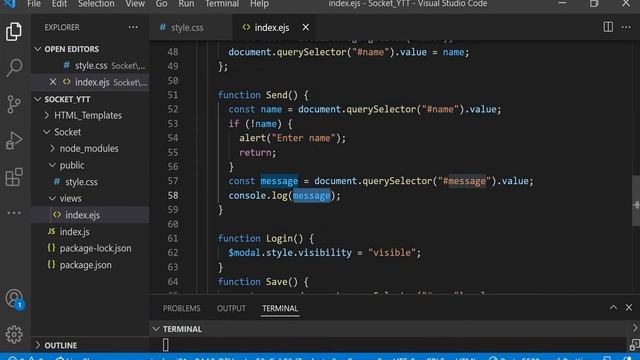
Task: Maximize the terminal panel size
Action: click(613, 307)
